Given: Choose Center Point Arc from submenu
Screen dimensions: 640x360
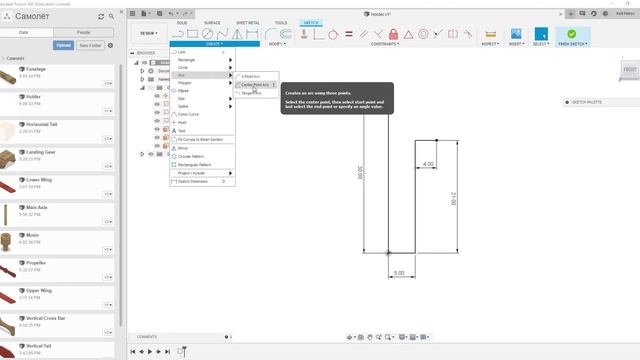Looking at the screenshot, I should [256, 84].
